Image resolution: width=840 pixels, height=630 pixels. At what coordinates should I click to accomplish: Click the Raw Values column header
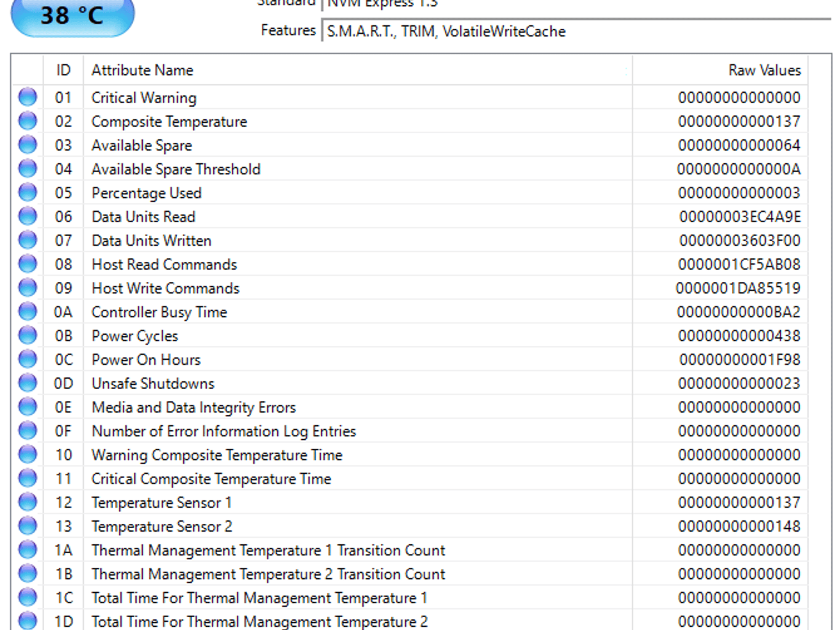720,70
